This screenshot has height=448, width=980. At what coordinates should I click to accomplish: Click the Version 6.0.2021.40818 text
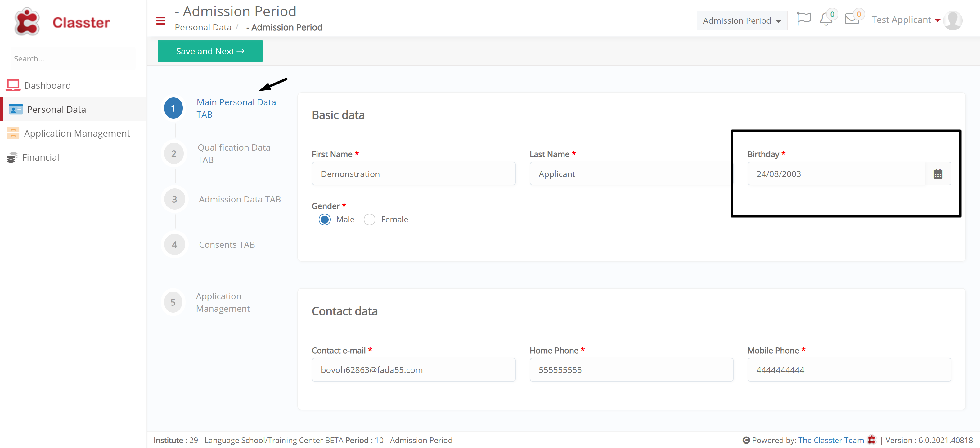click(x=928, y=440)
